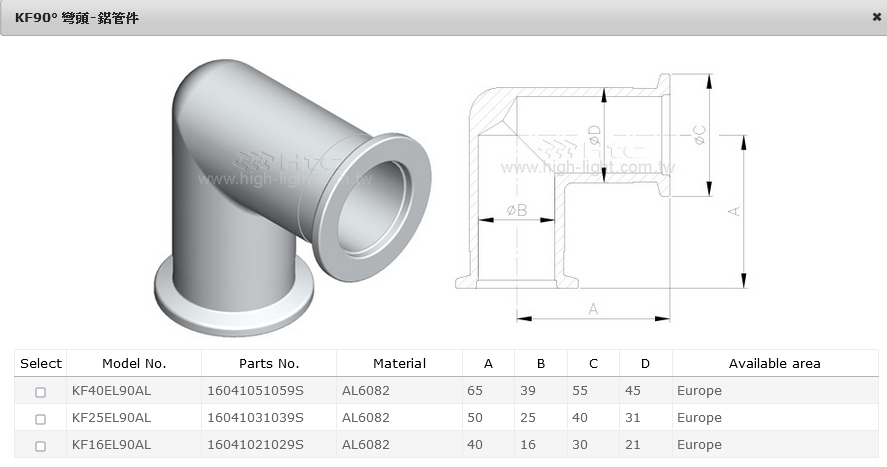Viewport: 887px width, 467px height.
Task: Click model name KF25EL90AL in table
Action: (x=111, y=418)
